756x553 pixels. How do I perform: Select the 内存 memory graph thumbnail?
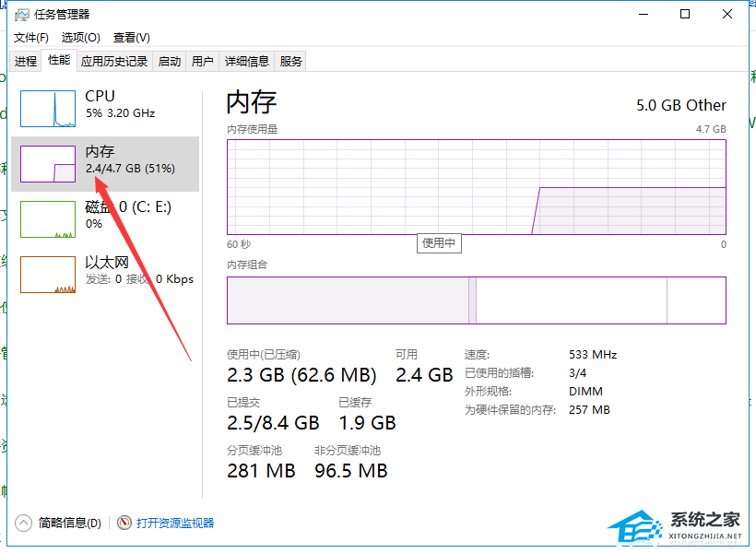[x=48, y=163]
